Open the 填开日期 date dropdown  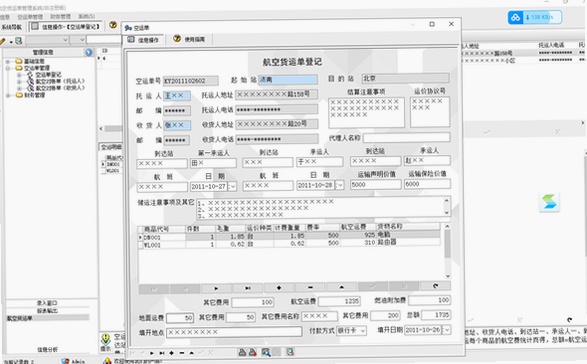click(446, 330)
